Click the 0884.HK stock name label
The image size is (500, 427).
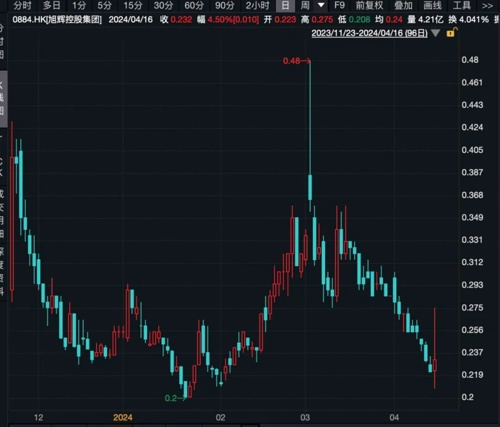pyautogui.click(x=57, y=20)
